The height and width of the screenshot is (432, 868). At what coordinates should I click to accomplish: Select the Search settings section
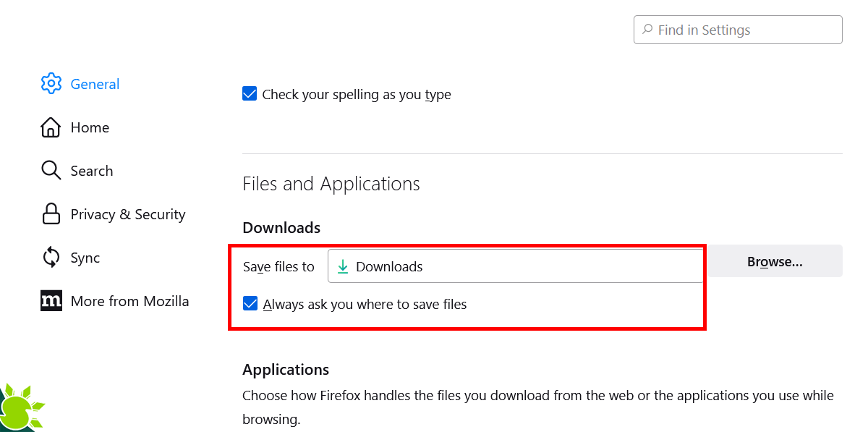[x=92, y=171]
